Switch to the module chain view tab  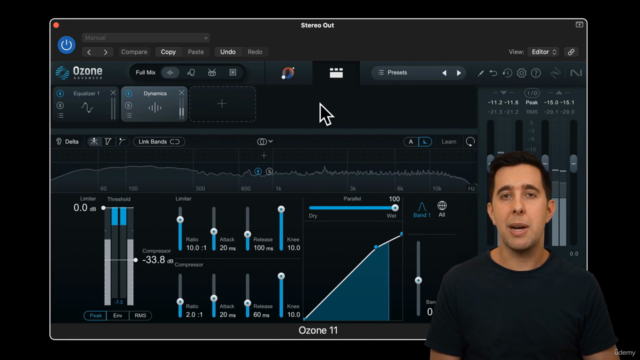(x=336, y=73)
